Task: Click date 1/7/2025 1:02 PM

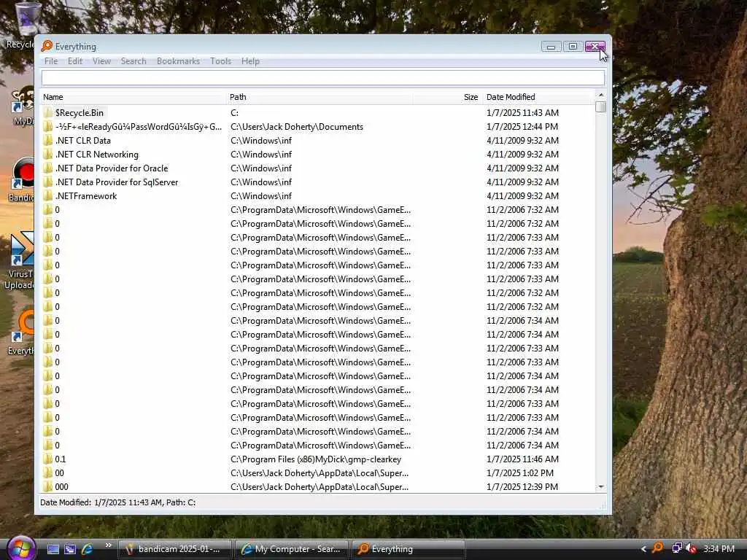Action: click(x=519, y=472)
